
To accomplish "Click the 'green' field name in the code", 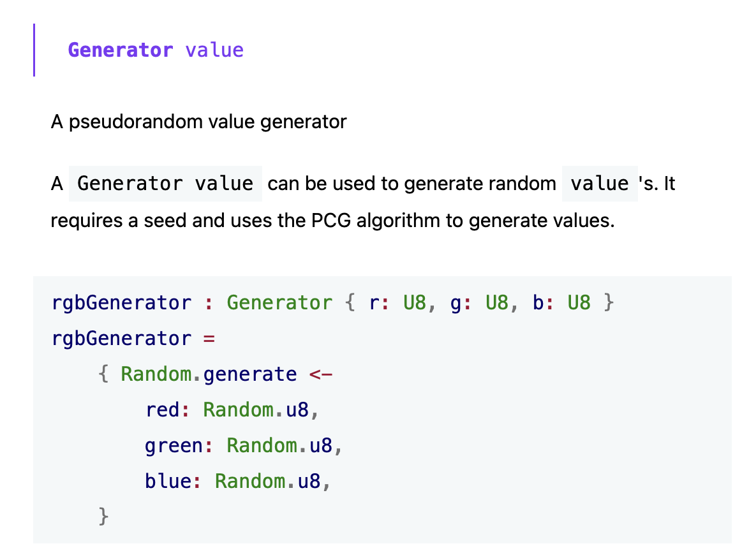I will tap(174, 446).
